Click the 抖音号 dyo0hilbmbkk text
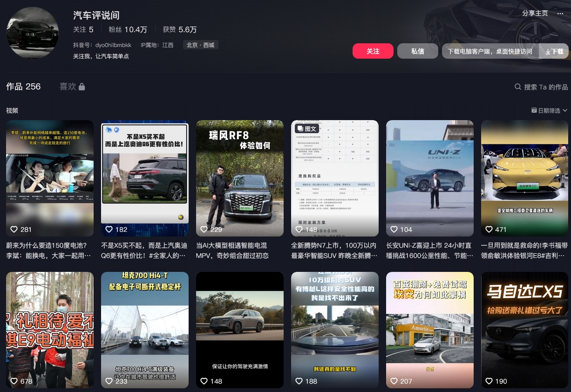571x392 pixels. pyautogui.click(x=102, y=45)
